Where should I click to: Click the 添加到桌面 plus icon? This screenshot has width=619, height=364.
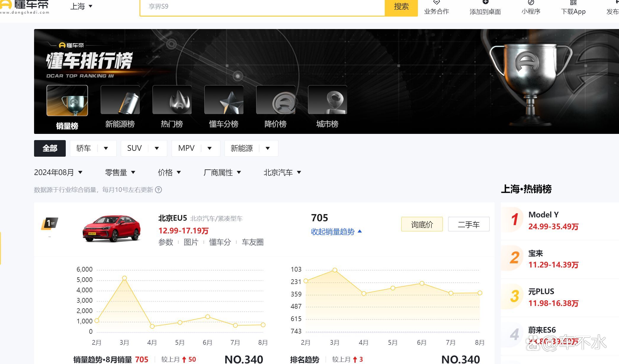485,2
